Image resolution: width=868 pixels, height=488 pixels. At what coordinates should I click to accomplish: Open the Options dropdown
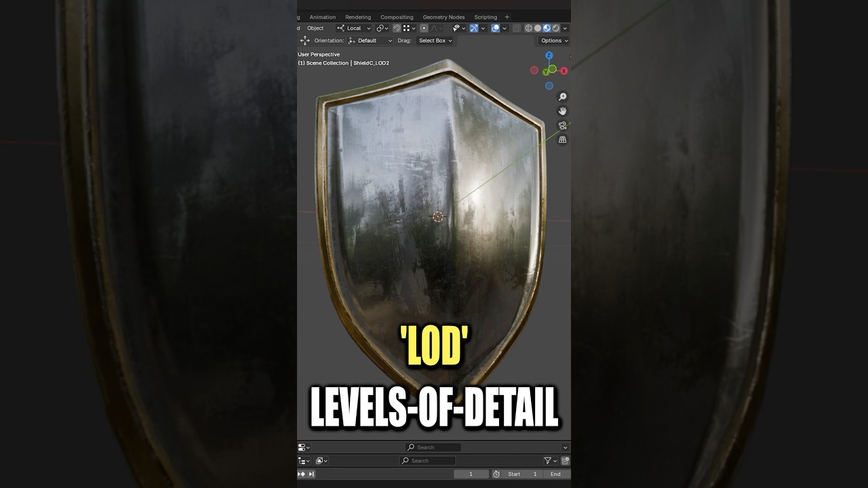[554, 41]
